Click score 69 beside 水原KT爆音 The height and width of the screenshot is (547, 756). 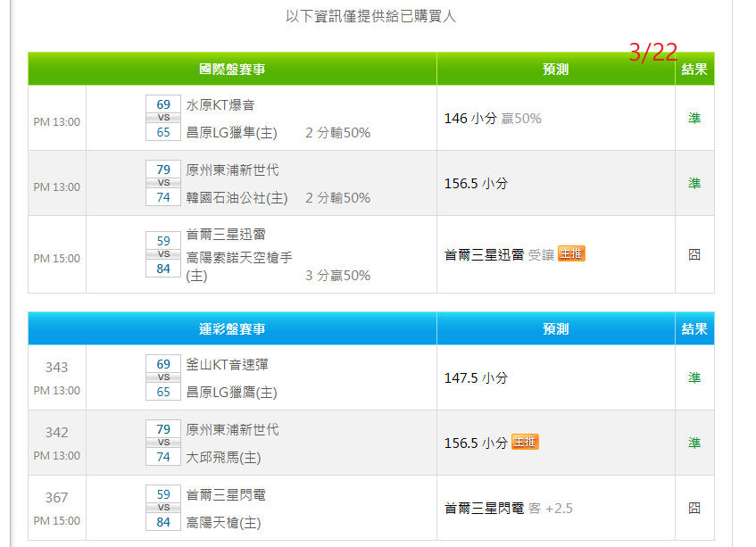tap(163, 104)
